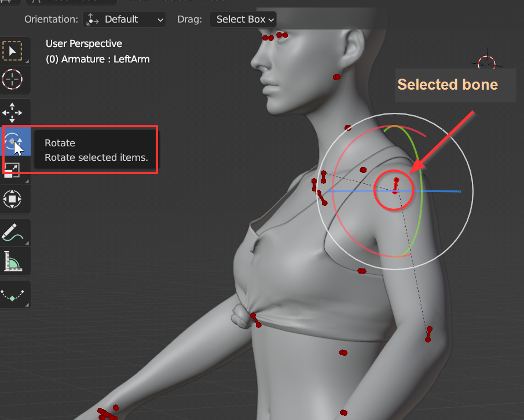Switch to the Scale tool
Viewport: 524px width, 420px height.
13,170
